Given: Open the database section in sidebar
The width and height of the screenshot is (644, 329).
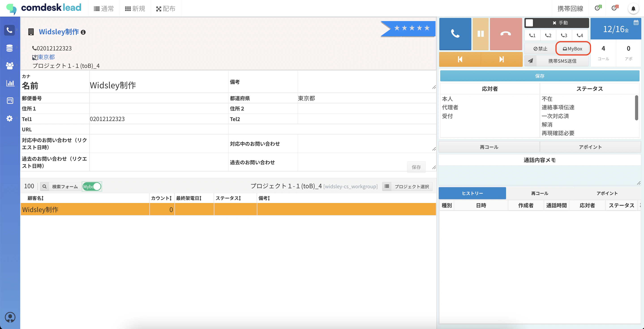Looking at the screenshot, I should pos(9,48).
